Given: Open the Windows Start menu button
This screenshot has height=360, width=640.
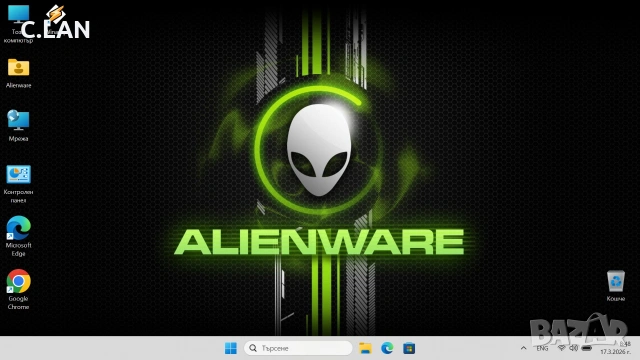Looking at the screenshot, I should click(x=231, y=348).
